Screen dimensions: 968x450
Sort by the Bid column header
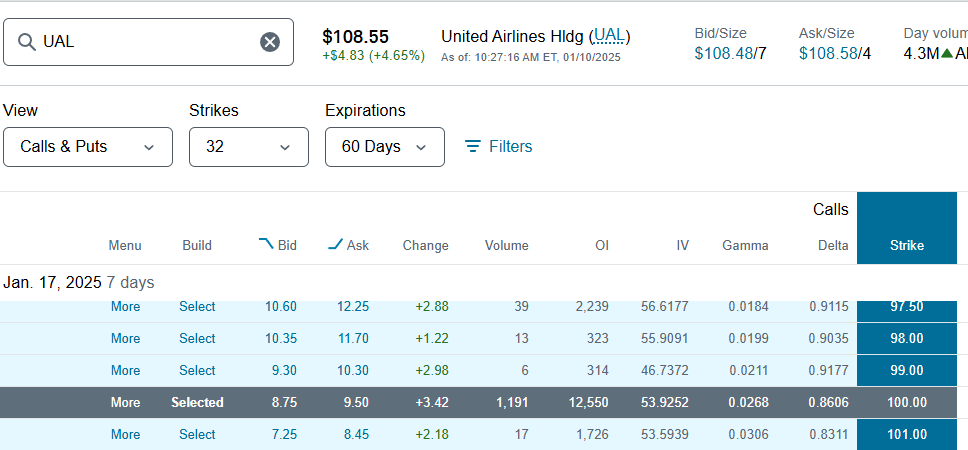pyautogui.click(x=278, y=245)
